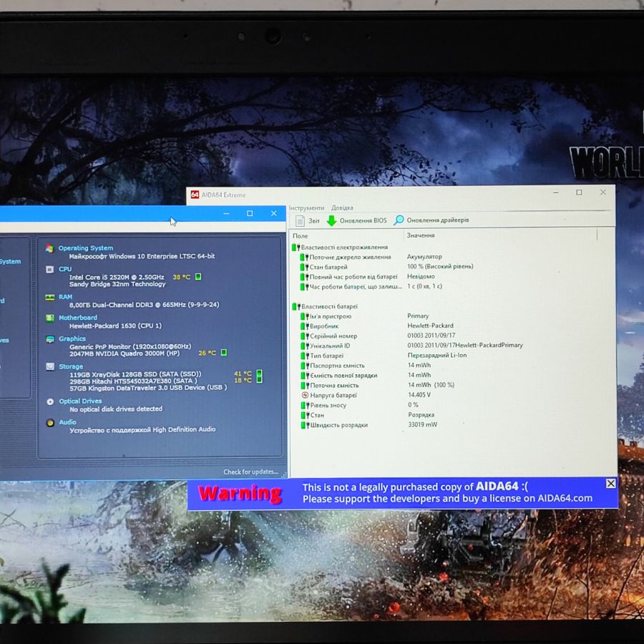Image resolution: width=644 pixels, height=644 pixels.
Task: Click the Optical Drives disc icon
Action: coord(50,401)
